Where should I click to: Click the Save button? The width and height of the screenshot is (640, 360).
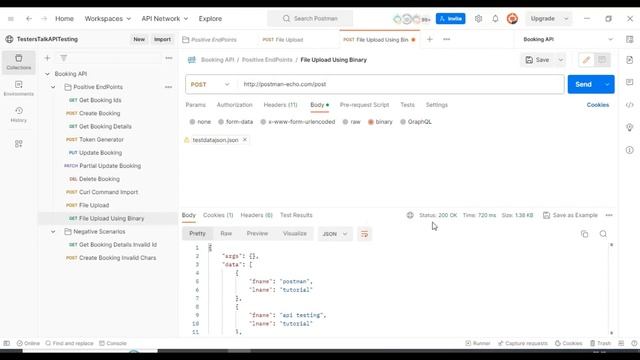coord(538,60)
